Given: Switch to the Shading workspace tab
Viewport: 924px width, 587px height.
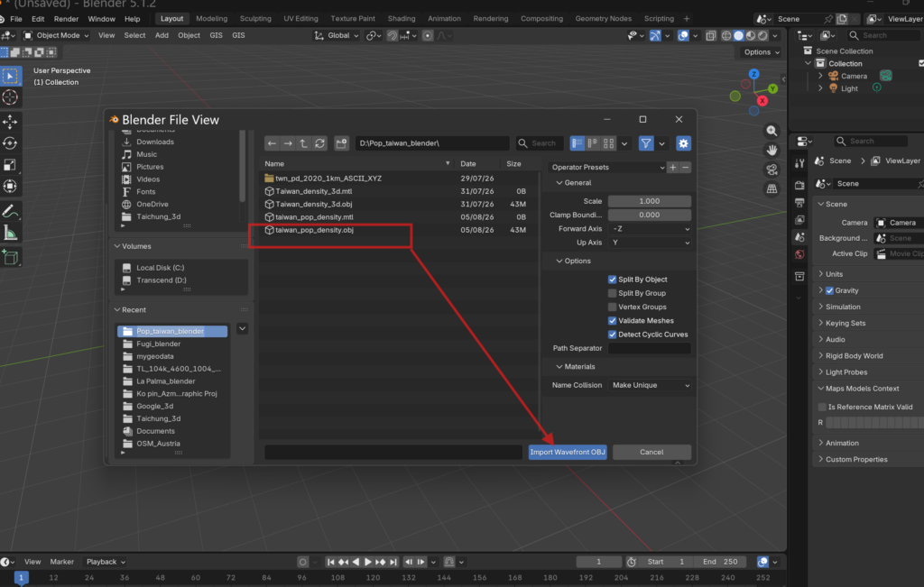Looking at the screenshot, I should 402,19.
